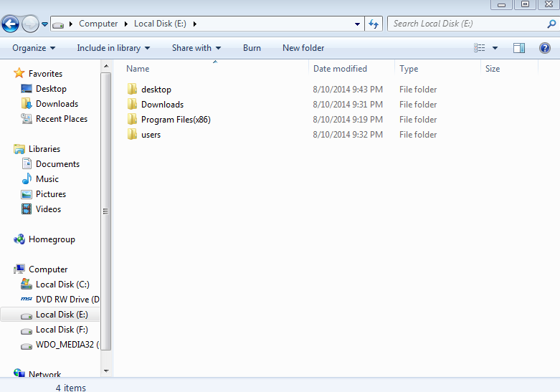
Task: Select the Program Files(x86) folder icon
Action: [x=132, y=119]
